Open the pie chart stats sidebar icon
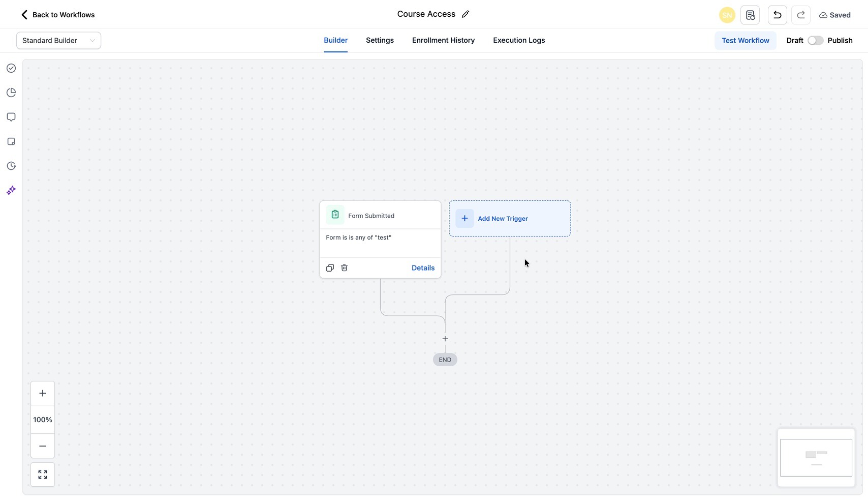 pos(11,93)
